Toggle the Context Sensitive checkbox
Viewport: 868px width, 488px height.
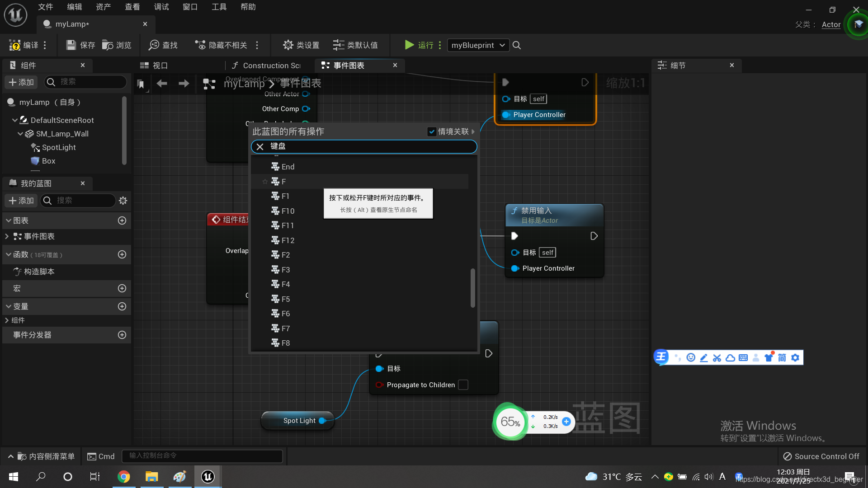(x=432, y=131)
